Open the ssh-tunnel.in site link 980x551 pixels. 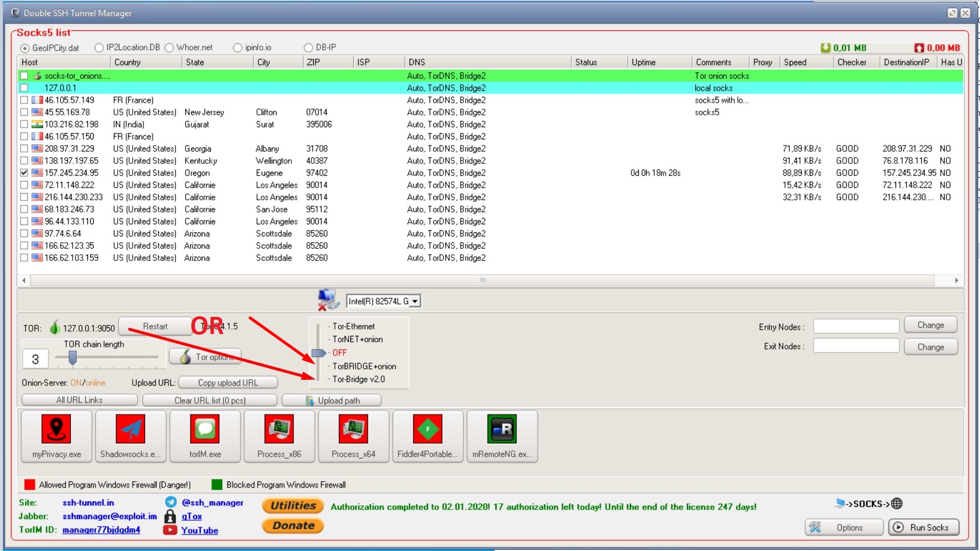(x=88, y=502)
